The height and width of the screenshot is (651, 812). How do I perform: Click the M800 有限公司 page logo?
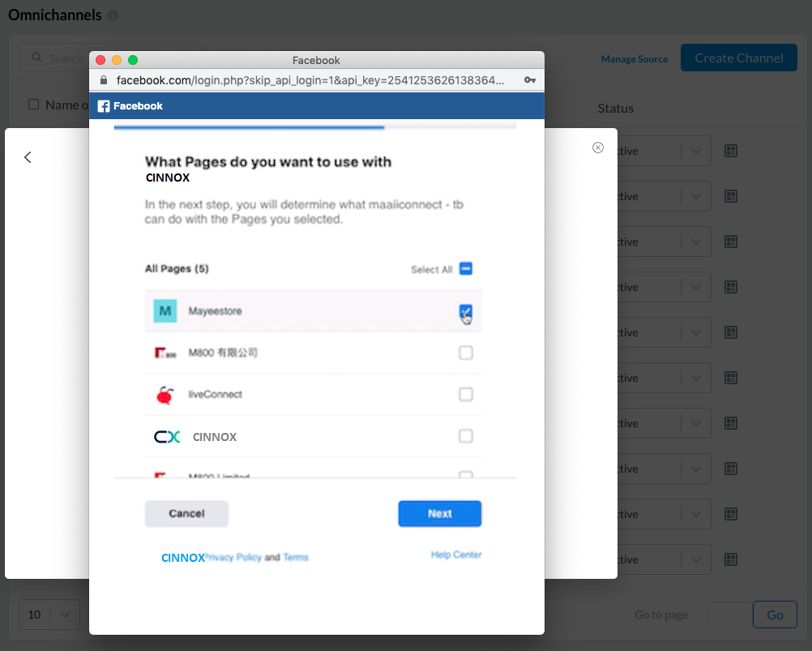coord(165,353)
